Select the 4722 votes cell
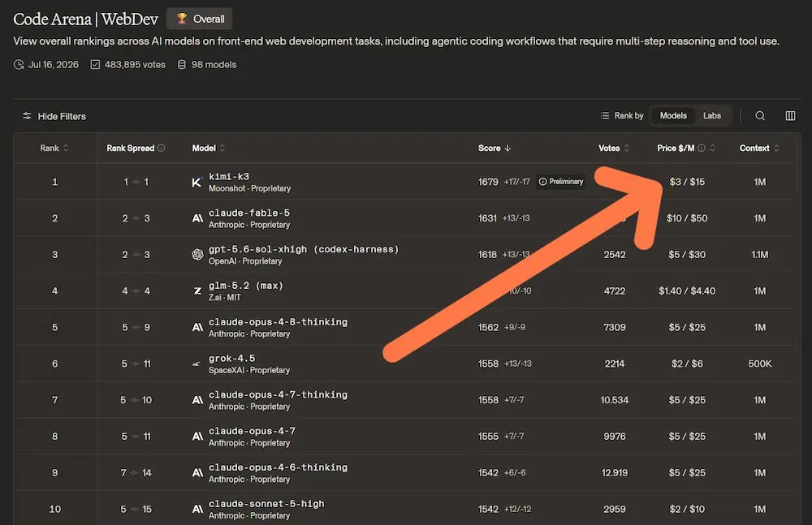This screenshot has width=812, height=525. (614, 291)
